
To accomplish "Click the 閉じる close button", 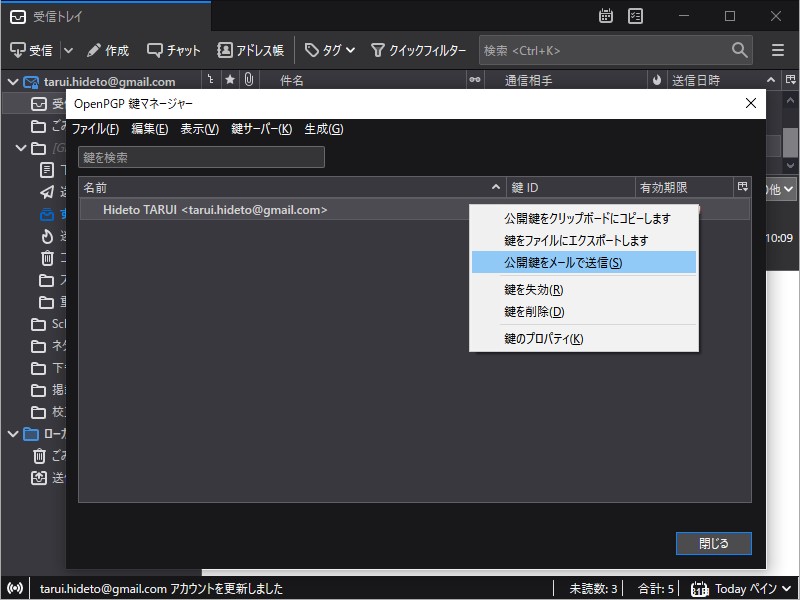I will pyautogui.click(x=713, y=543).
